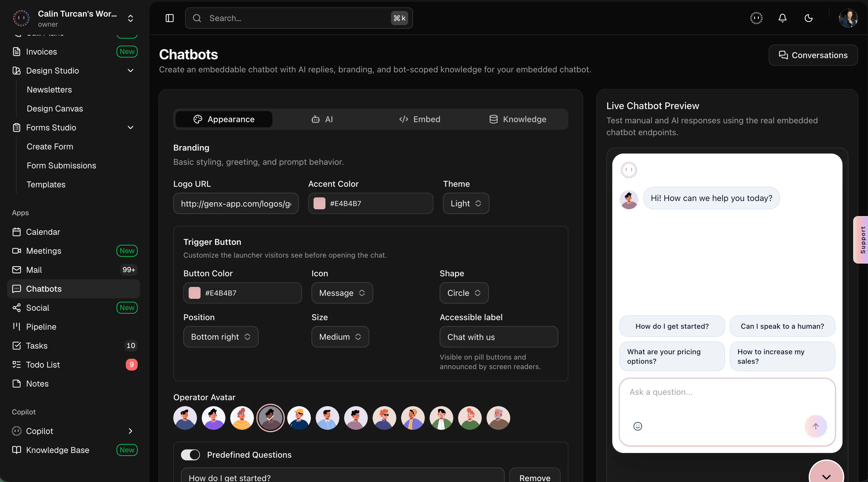Image resolution: width=868 pixels, height=482 pixels.
Task: Open Notes from the sidebar
Action: point(74,384)
